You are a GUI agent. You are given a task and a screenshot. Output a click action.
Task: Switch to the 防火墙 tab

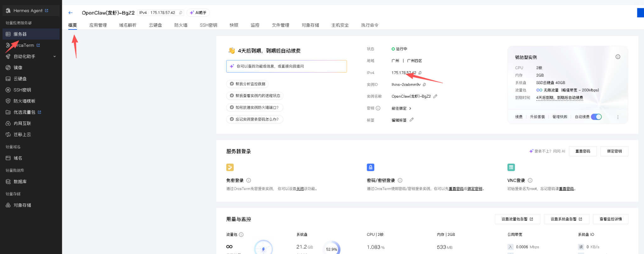(x=181, y=25)
